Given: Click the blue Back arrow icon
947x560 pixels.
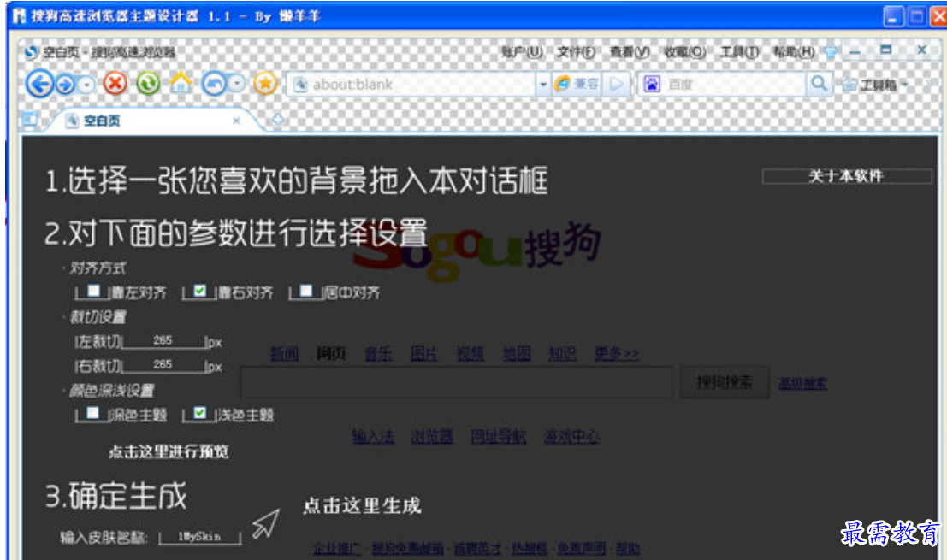Looking at the screenshot, I should [40, 83].
